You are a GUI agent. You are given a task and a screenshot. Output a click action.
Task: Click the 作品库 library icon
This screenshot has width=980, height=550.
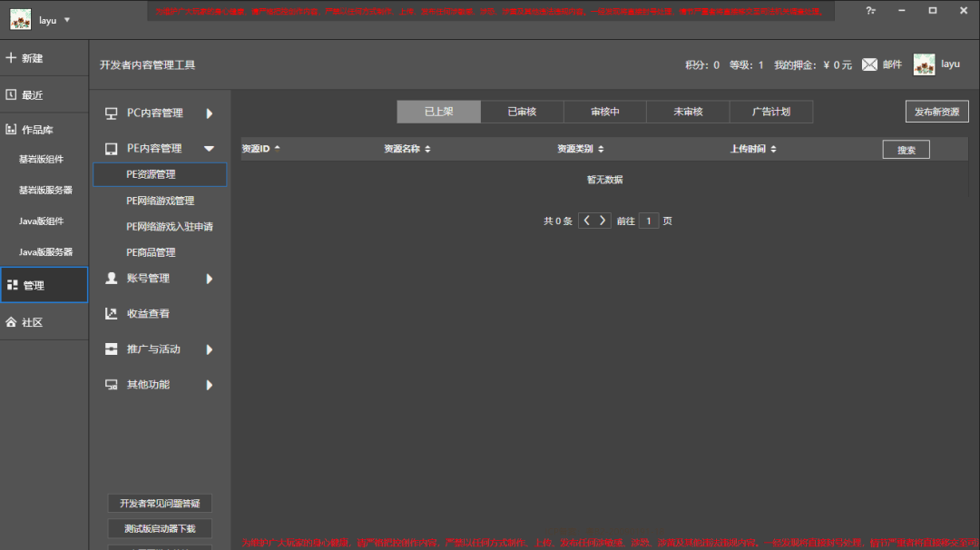(x=11, y=130)
